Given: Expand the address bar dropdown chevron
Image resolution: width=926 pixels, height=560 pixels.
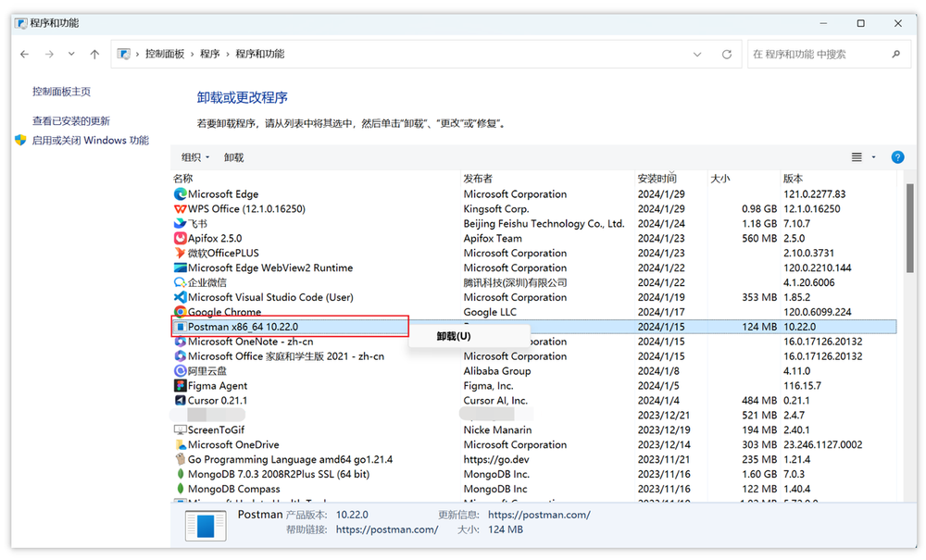Looking at the screenshot, I should click(x=697, y=54).
